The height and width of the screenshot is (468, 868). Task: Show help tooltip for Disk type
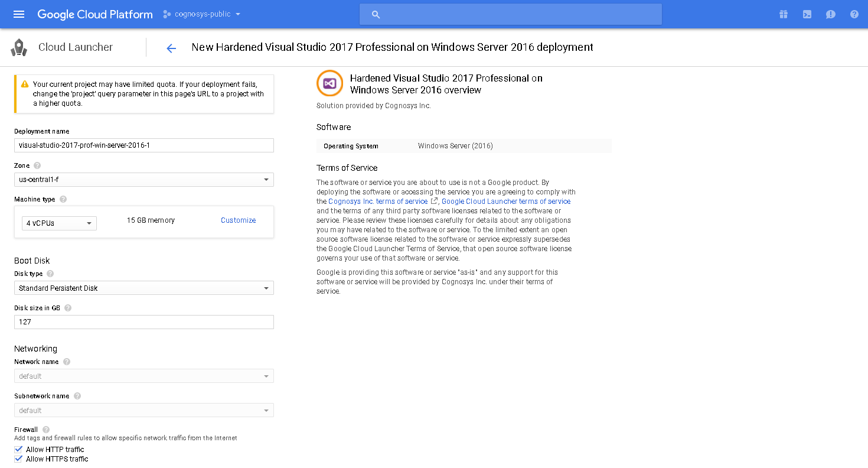pyautogui.click(x=50, y=274)
